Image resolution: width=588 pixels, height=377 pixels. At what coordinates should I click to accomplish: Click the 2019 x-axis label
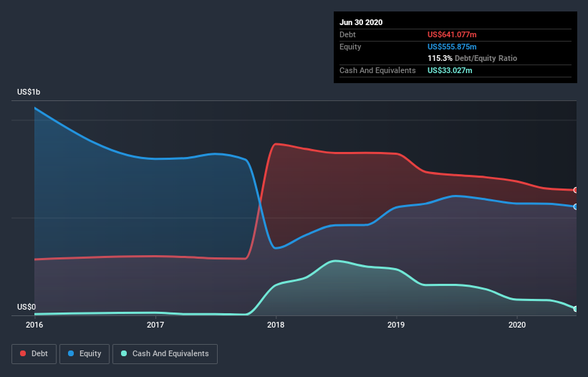point(396,325)
